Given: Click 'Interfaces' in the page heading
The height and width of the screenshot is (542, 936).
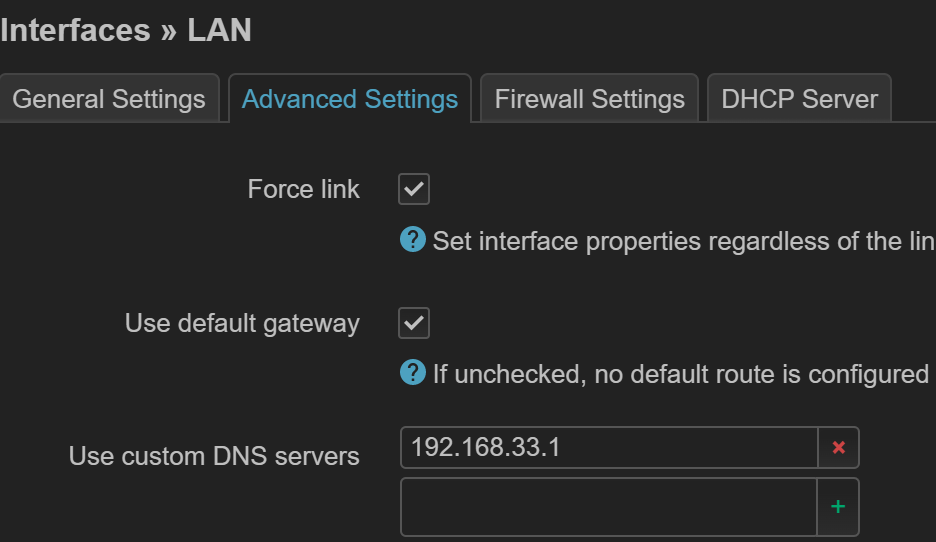Looking at the screenshot, I should pos(73,30).
